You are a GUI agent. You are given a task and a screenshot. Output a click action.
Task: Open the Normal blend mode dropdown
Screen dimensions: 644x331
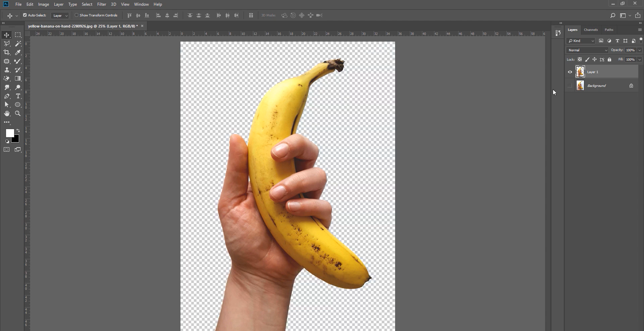pyautogui.click(x=587, y=50)
